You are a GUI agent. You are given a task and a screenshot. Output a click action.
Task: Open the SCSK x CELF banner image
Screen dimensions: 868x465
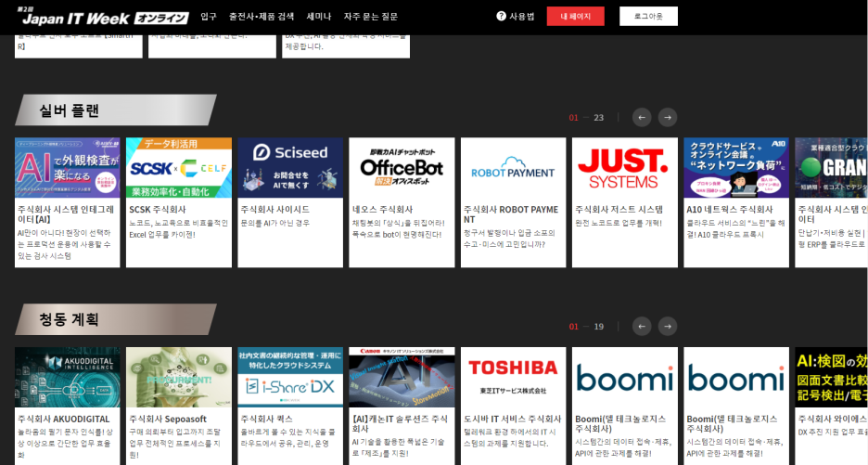(x=179, y=168)
